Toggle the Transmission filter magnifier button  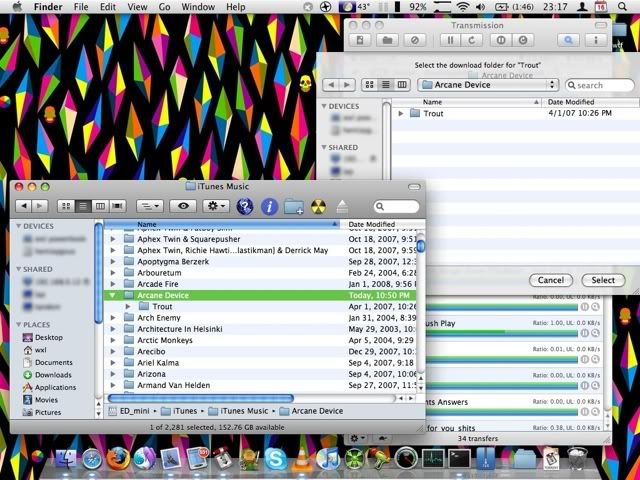568,40
